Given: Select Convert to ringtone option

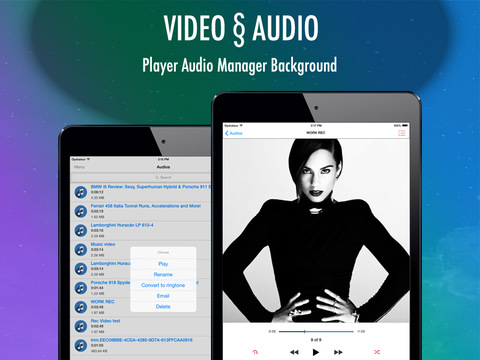Looking at the screenshot, I should coord(163,285).
